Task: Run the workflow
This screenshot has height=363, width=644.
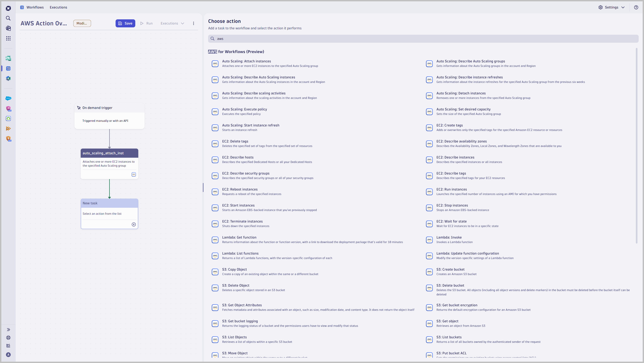Action: [147, 23]
